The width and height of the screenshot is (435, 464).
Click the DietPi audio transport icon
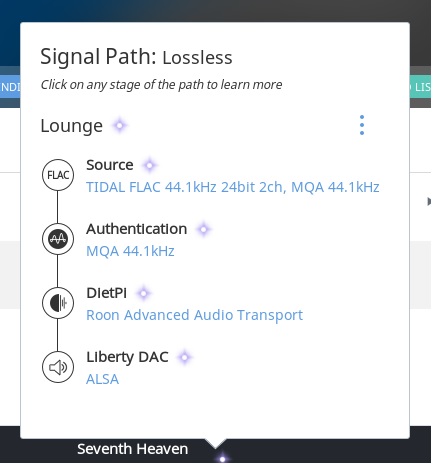pos(58,303)
